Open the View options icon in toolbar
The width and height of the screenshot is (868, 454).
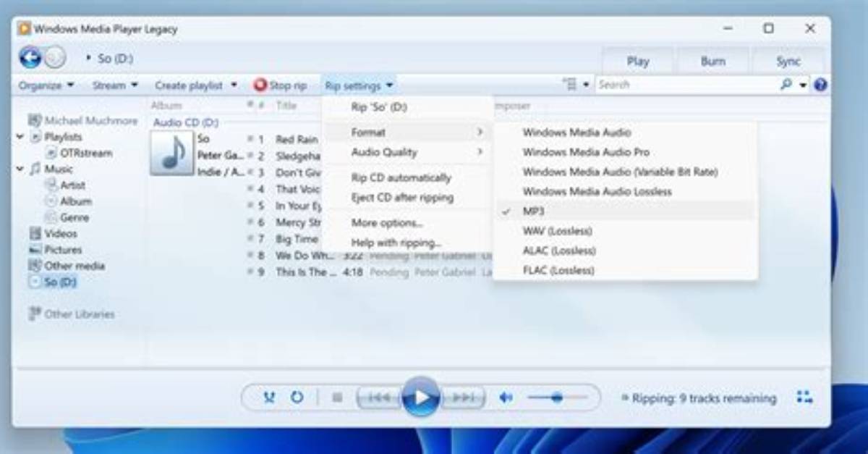coord(570,85)
